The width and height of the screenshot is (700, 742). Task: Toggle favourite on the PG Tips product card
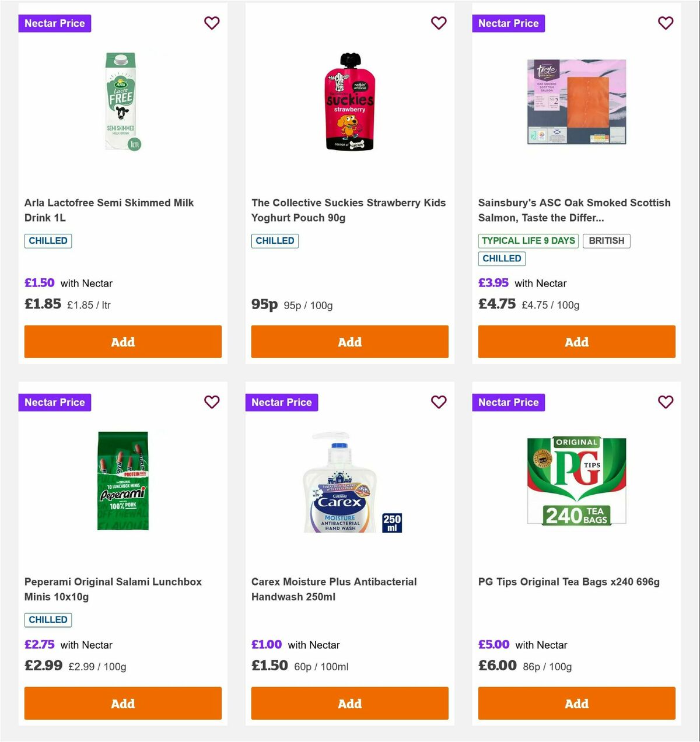(x=666, y=402)
